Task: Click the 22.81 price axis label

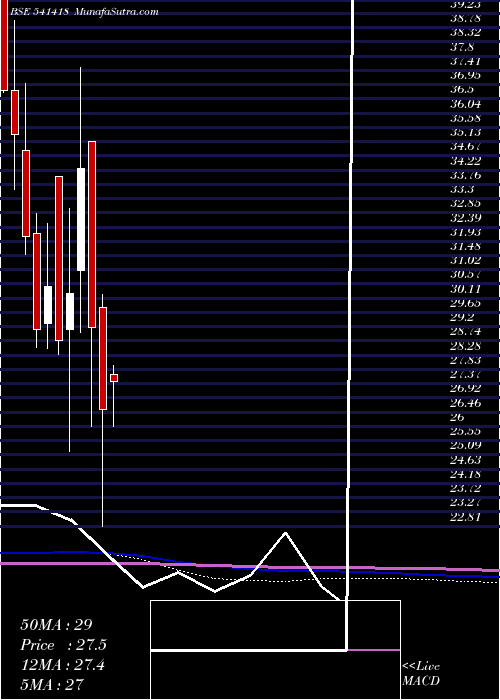Action: (x=466, y=517)
